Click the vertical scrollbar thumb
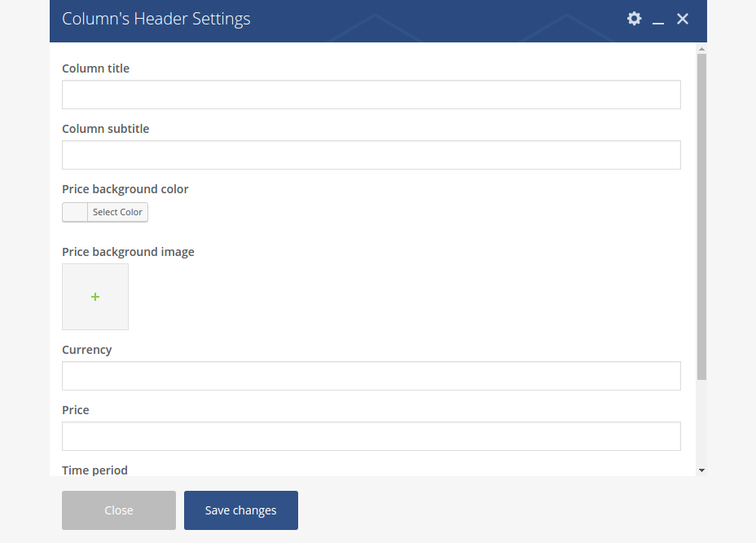This screenshot has width=756, height=543. [701, 216]
